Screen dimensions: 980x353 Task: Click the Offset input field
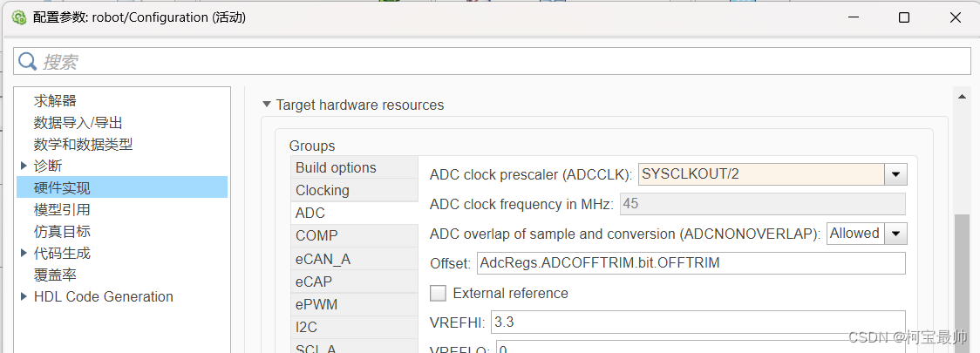691,263
